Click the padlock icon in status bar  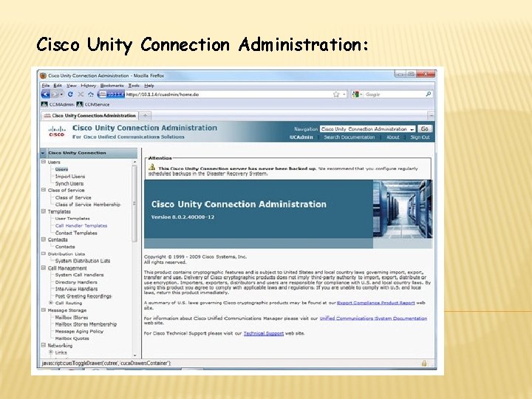point(424,363)
